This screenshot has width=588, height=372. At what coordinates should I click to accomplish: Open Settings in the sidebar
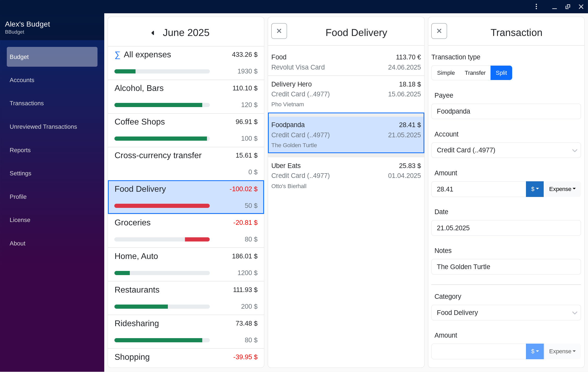point(52,173)
